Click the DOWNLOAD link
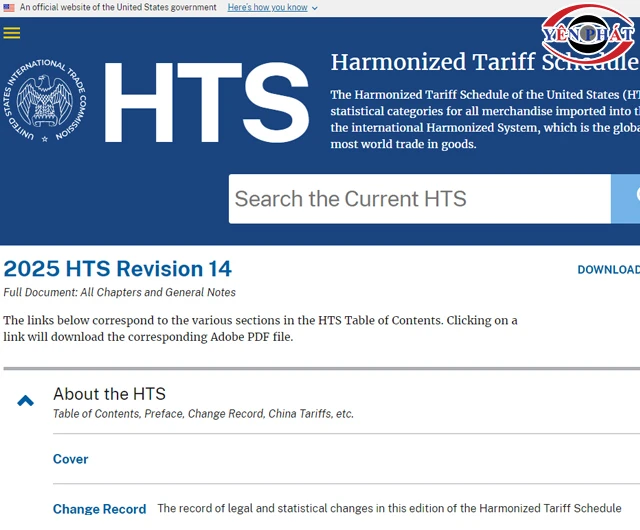Image resolution: width=640 pixels, height=530 pixels. [608, 270]
